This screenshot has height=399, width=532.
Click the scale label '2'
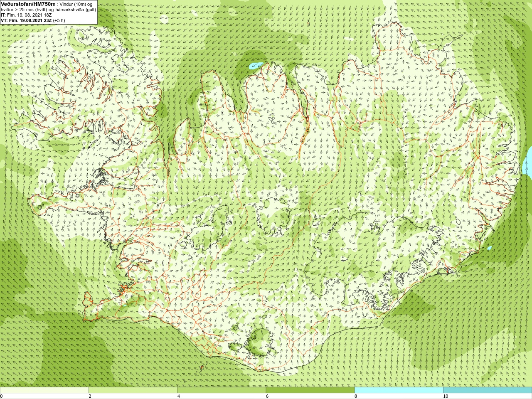tap(90, 396)
